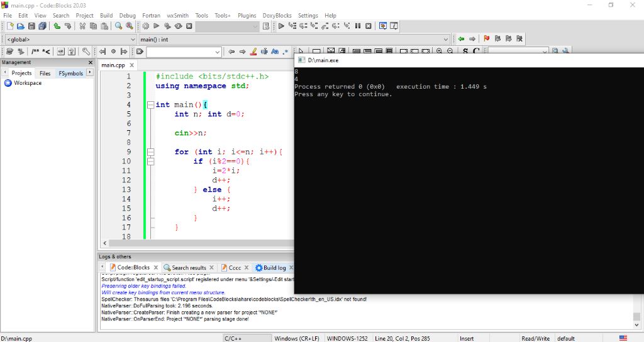Image resolution: width=644 pixels, height=342 pixels.
Task: Click the Build and run icon
Action: click(x=167, y=26)
